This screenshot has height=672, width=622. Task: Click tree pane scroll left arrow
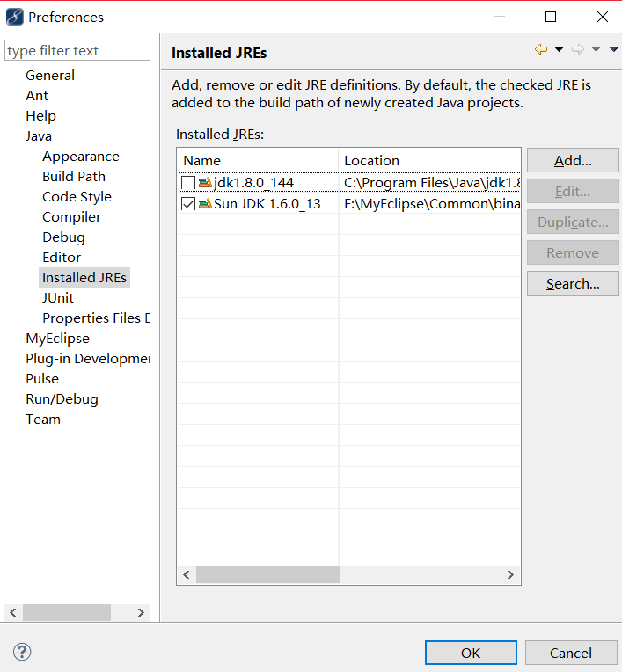13,612
